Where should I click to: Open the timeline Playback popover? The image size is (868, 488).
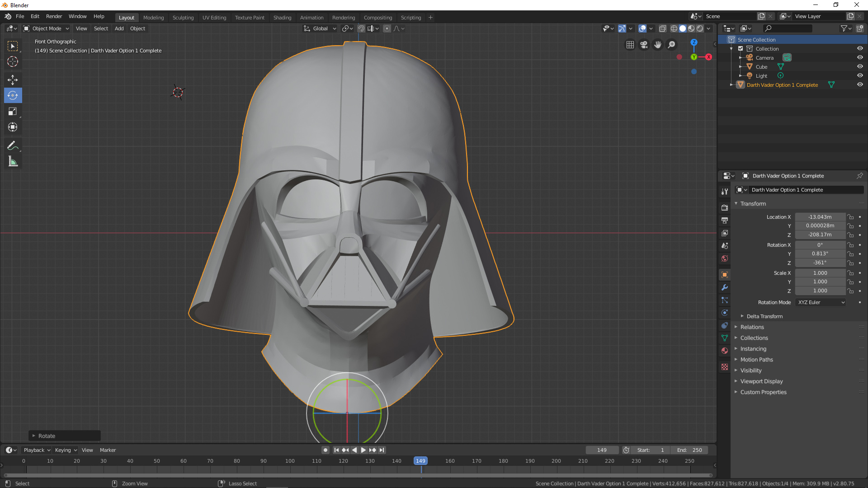pyautogui.click(x=37, y=450)
